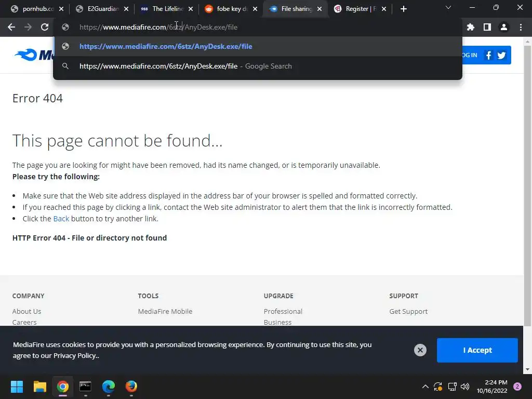Viewport: 532px width, 399px height.
Task: Click the page vertical scrollbar
Action: 527,186
